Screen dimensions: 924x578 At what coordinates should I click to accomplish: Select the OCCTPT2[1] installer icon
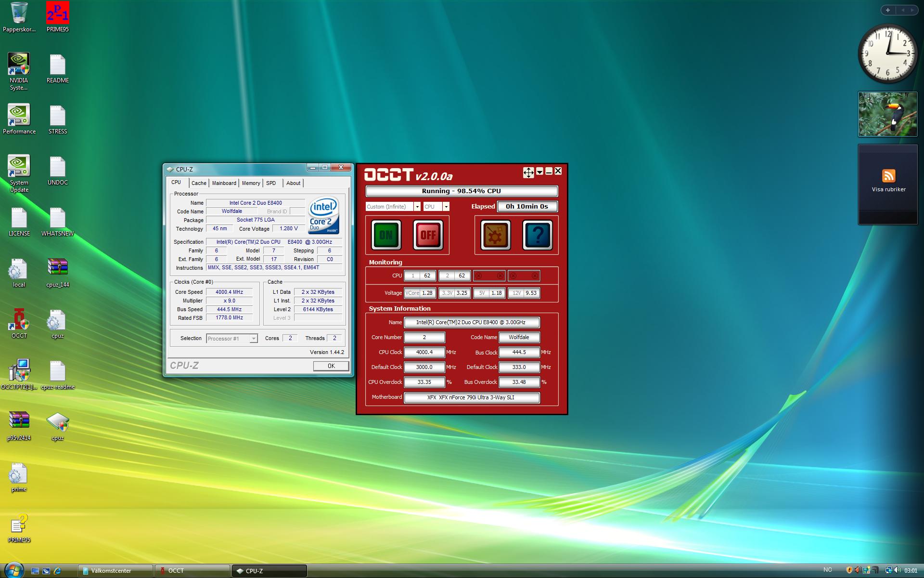pyautogui.click(x=19, y=375)
